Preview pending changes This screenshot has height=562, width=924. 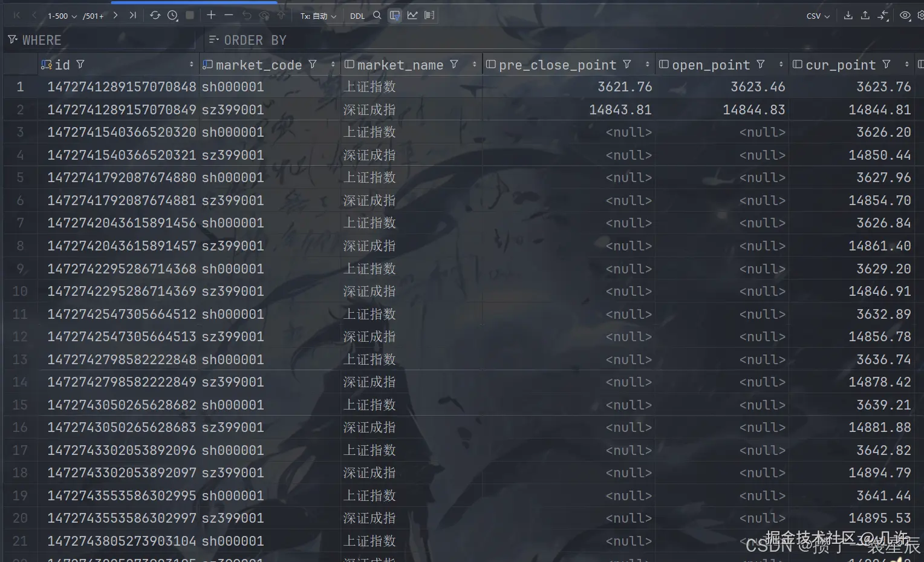click(x=264, y=15)
